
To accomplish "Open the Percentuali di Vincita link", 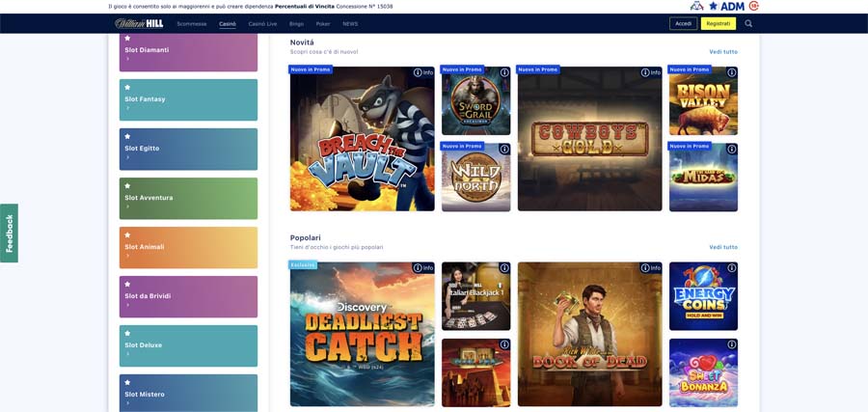I will point(305,6).
